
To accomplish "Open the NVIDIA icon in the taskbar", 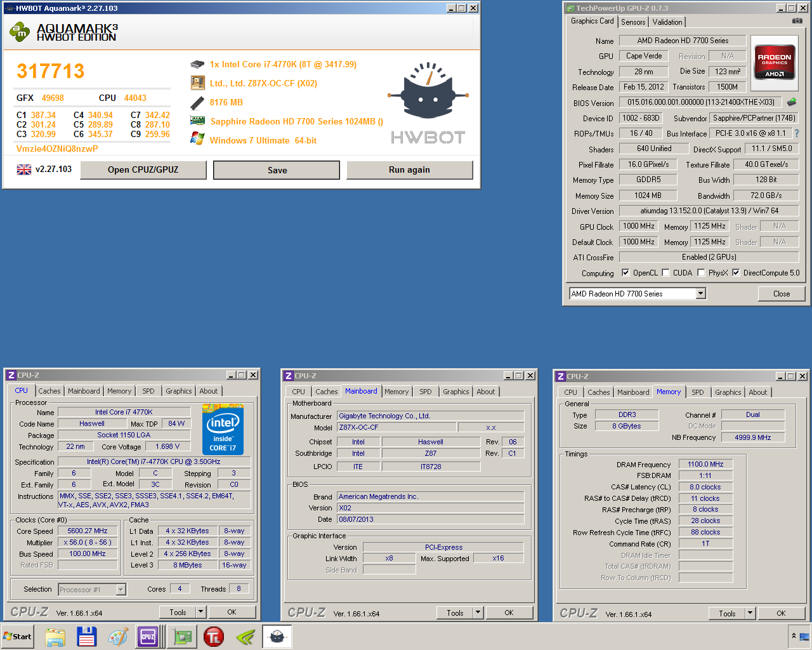I will pyautogui.click(x=246, y=637).
